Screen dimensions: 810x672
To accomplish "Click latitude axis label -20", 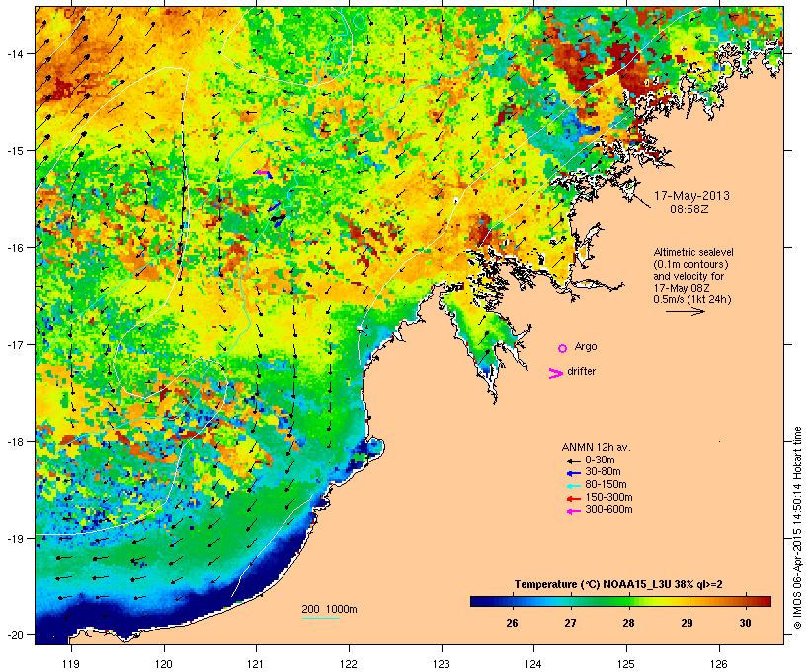I will pos(14,635).
